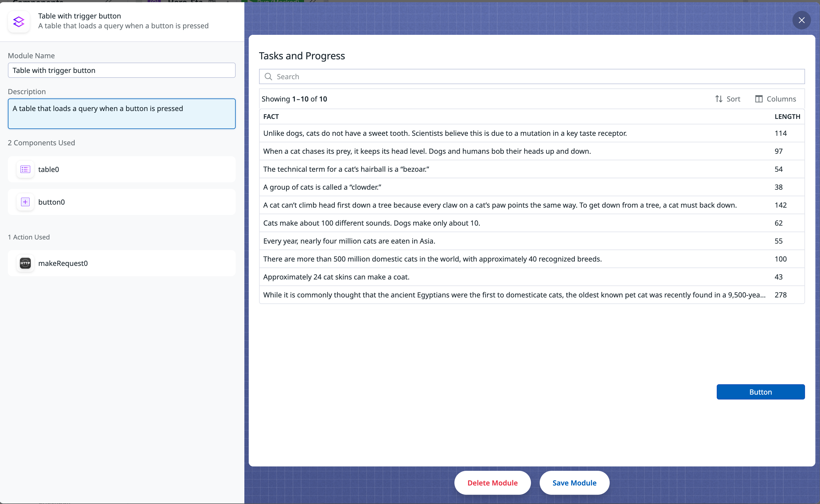This screenshot has width=820, height=504.
Task: Click into the Description text area
Action: coord(122,114)
